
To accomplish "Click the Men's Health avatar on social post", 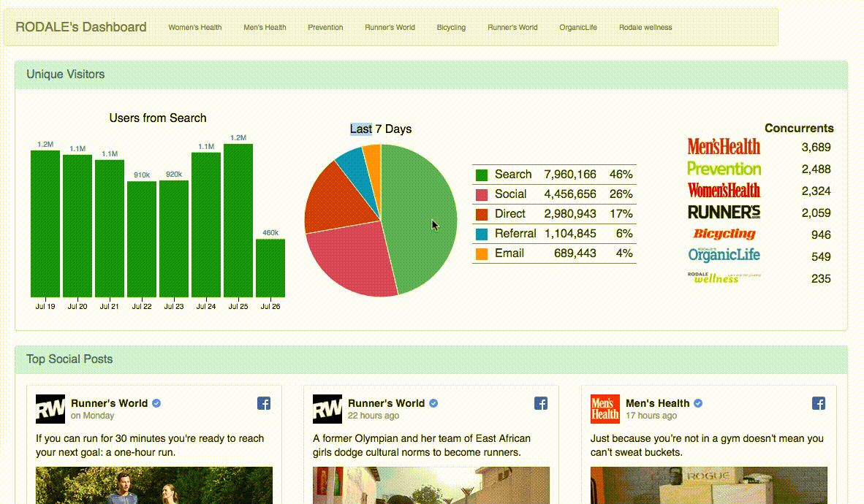I will [x=605, y=409].
